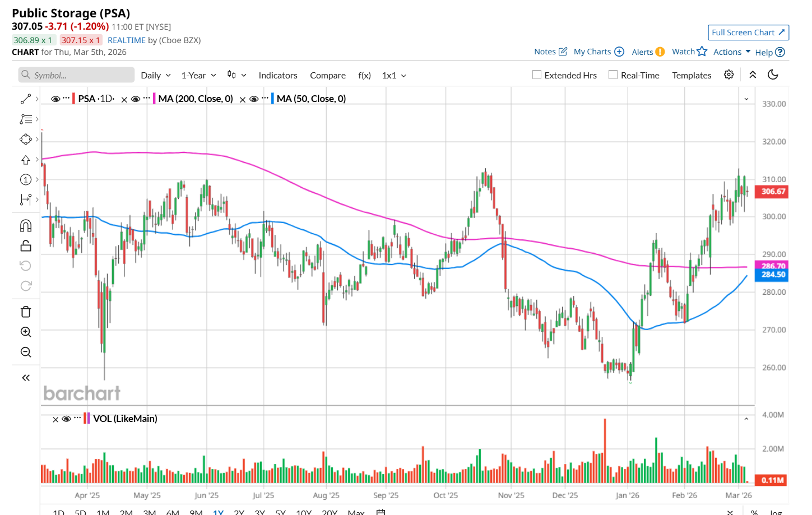Click the PSA red color swatch
This screenshot has height=515, width=812.
[74, 99]
